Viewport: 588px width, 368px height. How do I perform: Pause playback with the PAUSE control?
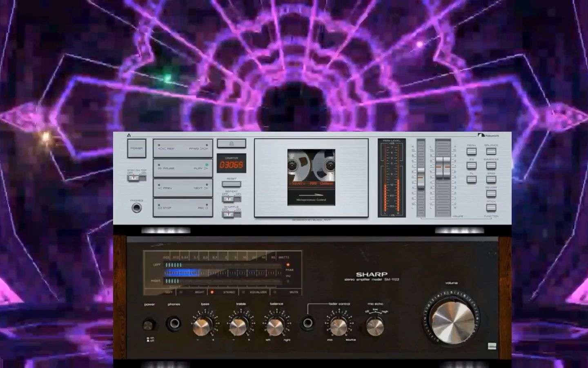coord(168,168)
